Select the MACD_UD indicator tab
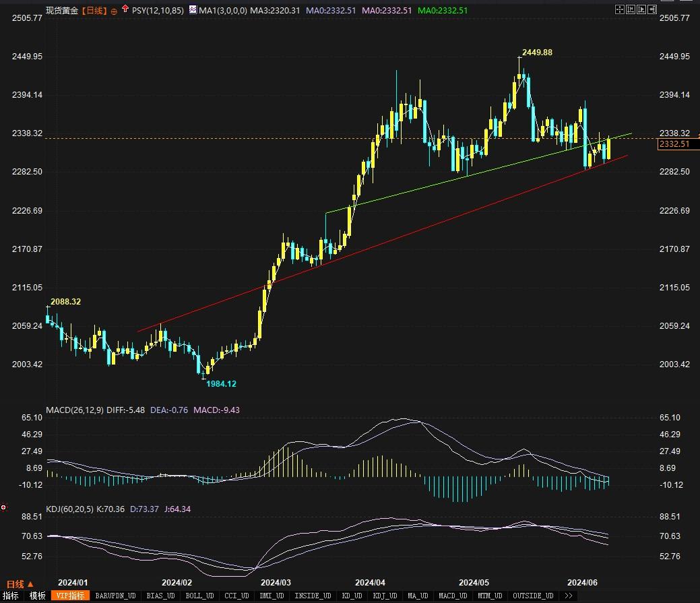Viewport: 700px width, 603px height. tap(452, 596)
